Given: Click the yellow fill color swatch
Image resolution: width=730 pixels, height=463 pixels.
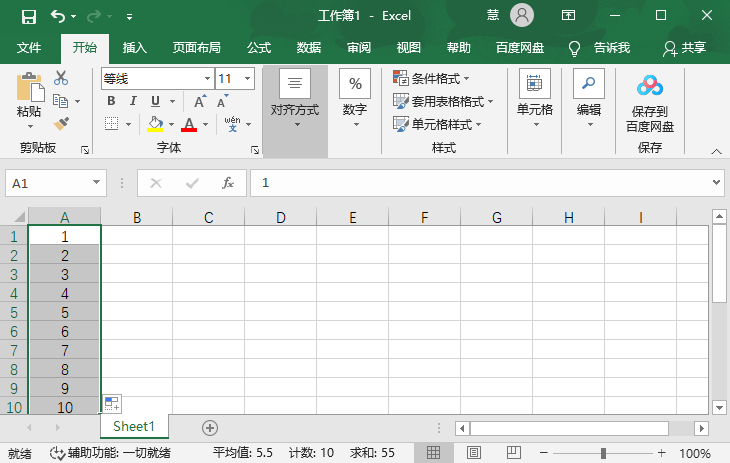Looking at the screenshot, I should [x=155, y=124].
